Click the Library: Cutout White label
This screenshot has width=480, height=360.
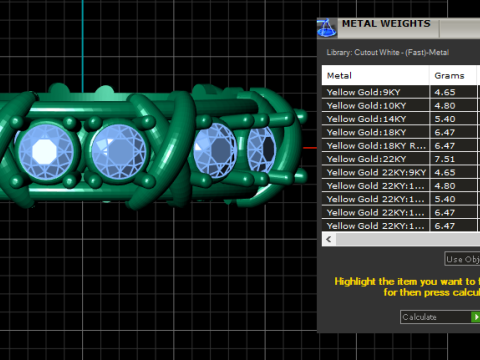click(388, 52)
